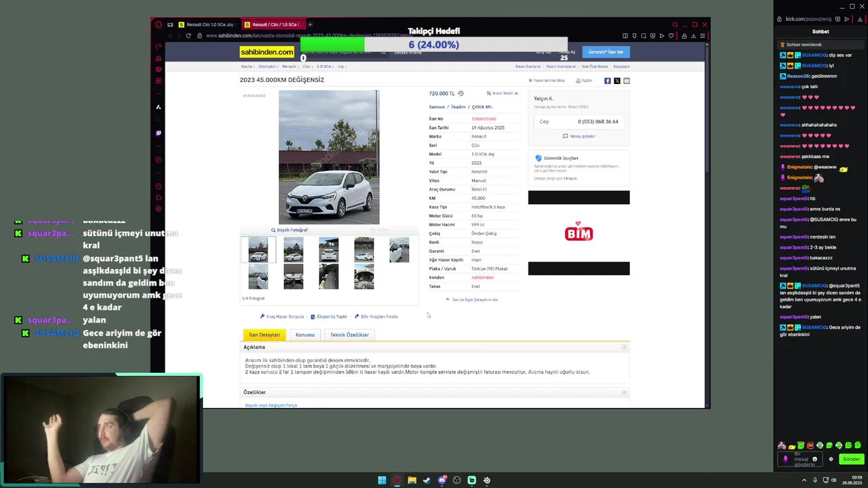The image size is (868, 488).
Task: Open Araç Hasar Sorgula
Action: tap(282, 317)
